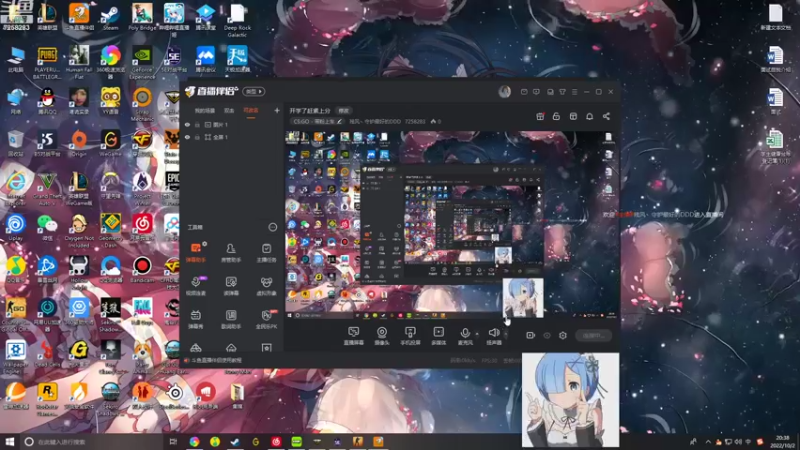
Task: Open the gift box icon with red dot
Action: tap(540, 116)
